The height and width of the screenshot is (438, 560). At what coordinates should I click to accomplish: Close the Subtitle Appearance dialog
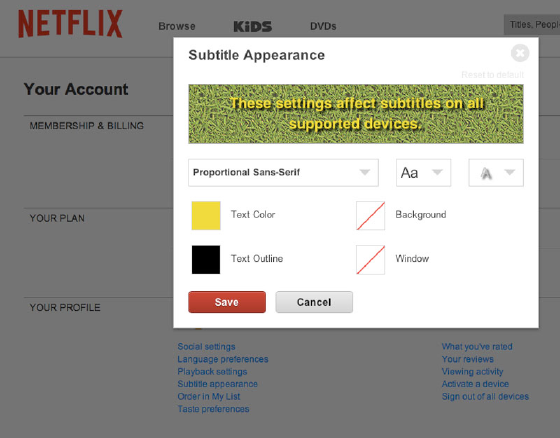click(x=520, y=53)
